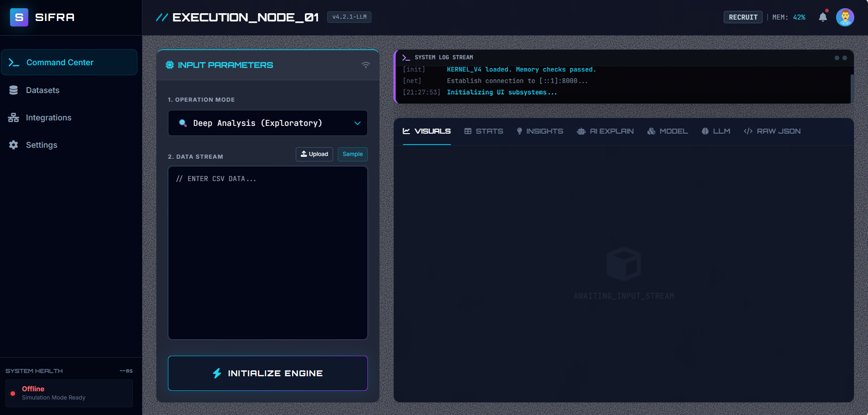868x415 pixels.
Task: Click the SIFRA logo
Action: click(x=40, y=17)
